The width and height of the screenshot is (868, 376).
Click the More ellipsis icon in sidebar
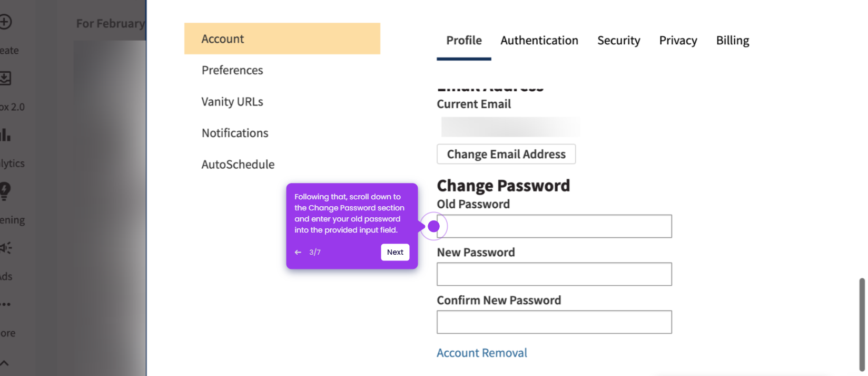(5, 304)
